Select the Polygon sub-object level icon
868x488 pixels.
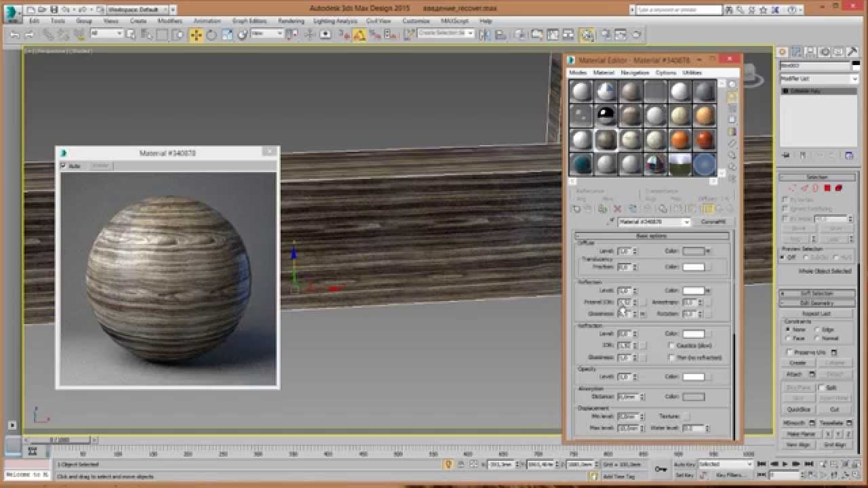pos(827,188)
